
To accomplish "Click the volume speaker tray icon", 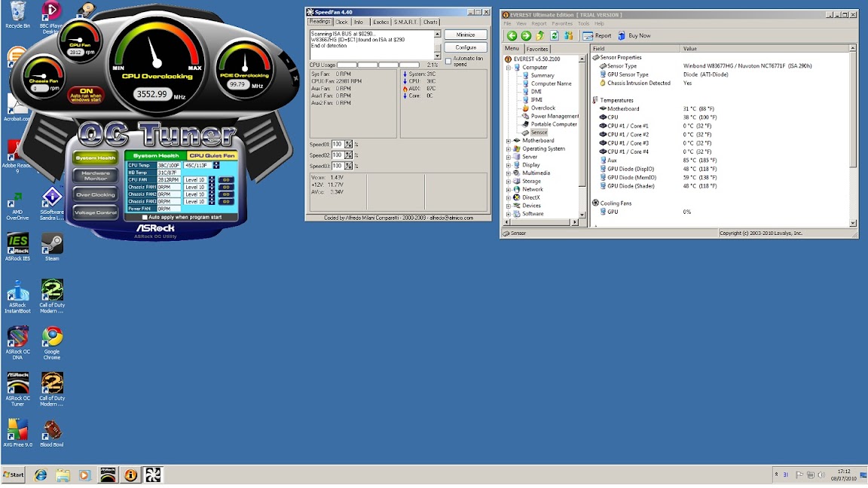I will tap(821, 474).
